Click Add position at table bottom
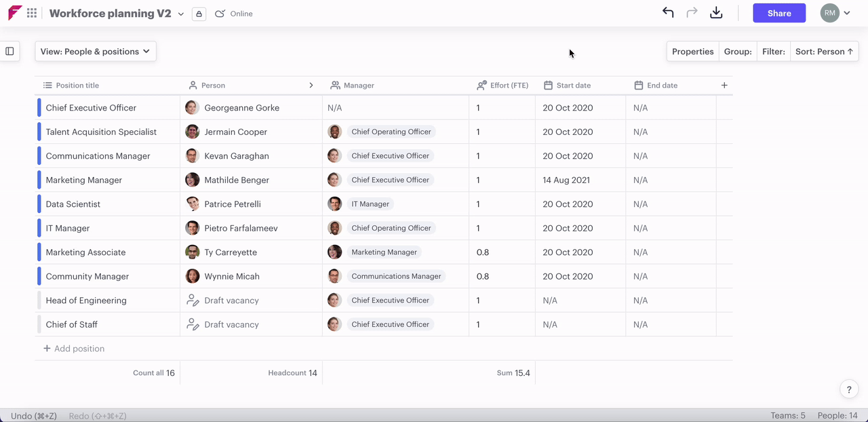 point(74,349)
